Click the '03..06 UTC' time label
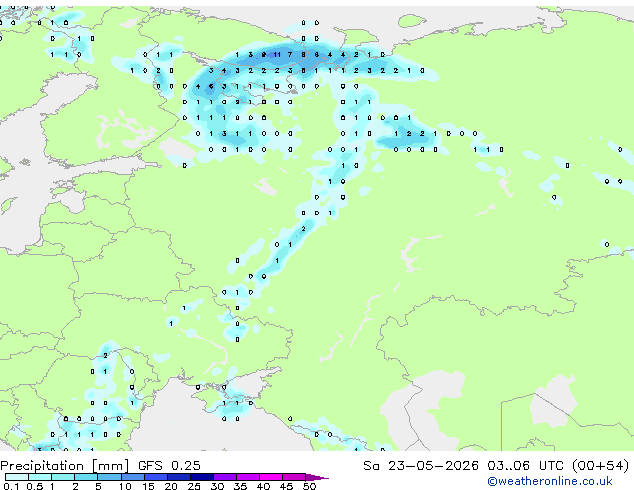 click(525, 466)
